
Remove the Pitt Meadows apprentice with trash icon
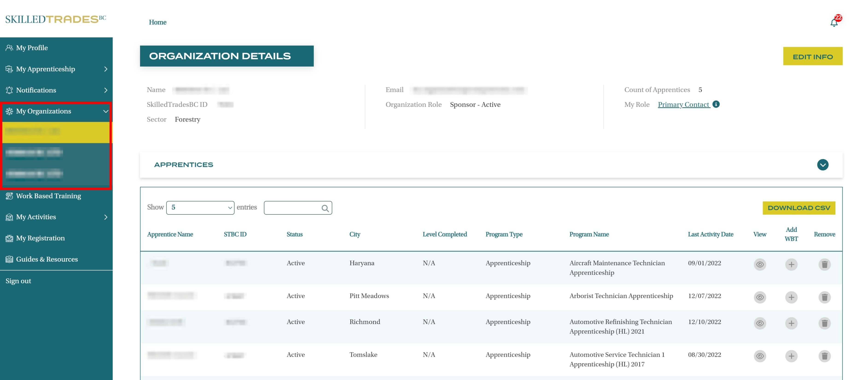click(x=824, y=297)
